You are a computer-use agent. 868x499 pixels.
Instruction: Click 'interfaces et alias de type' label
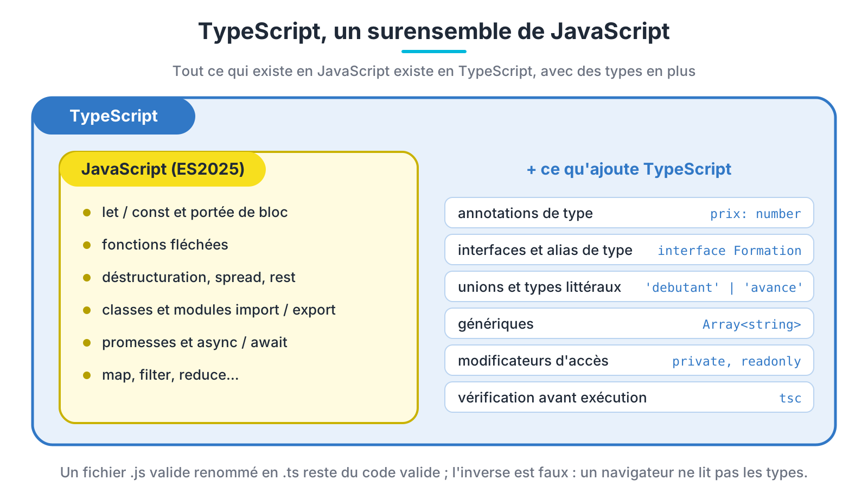click(x=545, y=250)
